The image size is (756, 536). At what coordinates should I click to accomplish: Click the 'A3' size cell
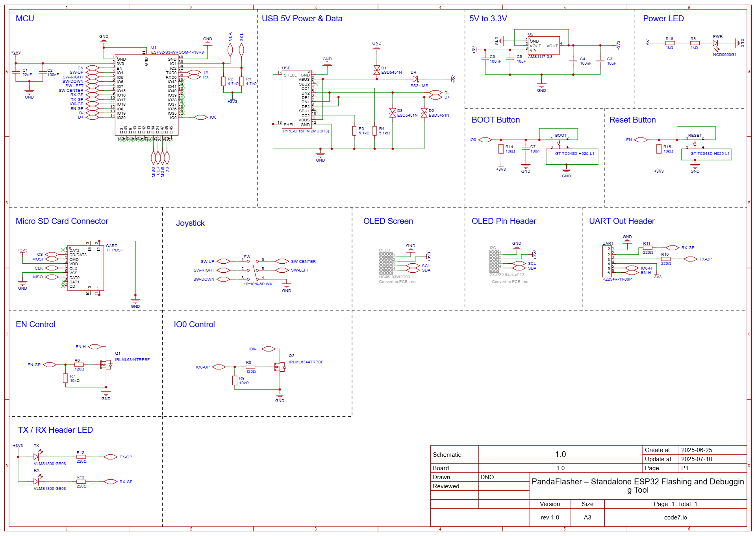[x=587, y=517]
